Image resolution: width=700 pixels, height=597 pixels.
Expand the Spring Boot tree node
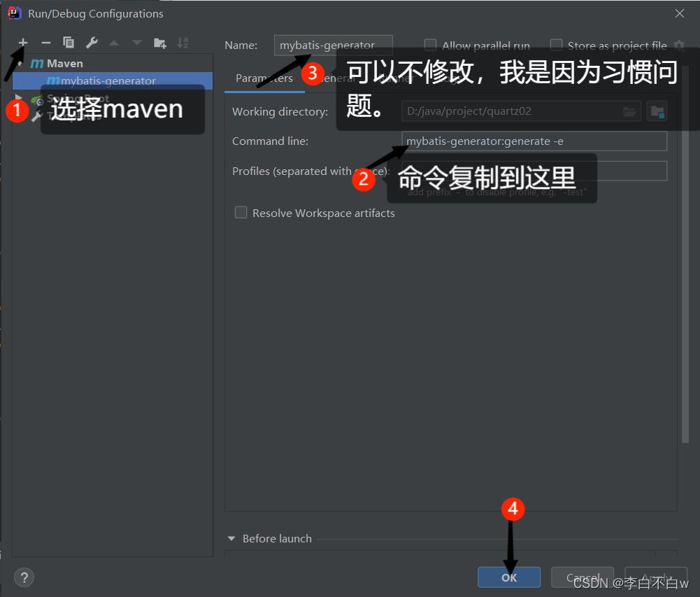[18, 97]
